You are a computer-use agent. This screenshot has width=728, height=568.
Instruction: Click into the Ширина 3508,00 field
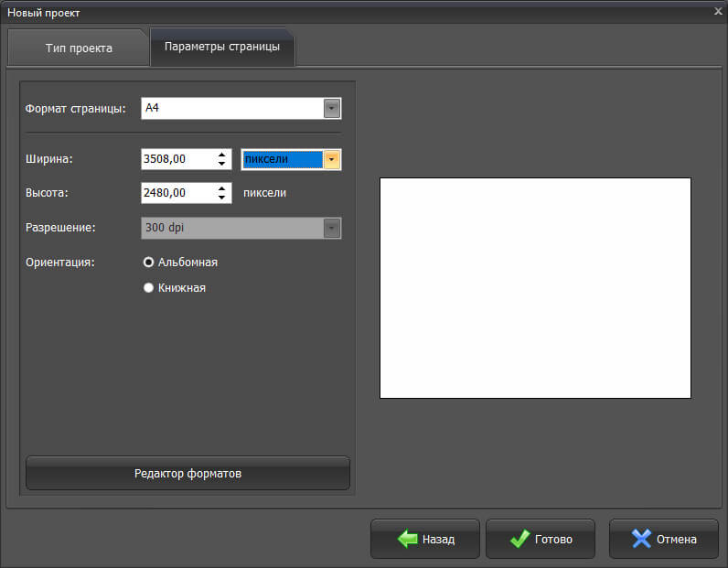coord(178,159)
